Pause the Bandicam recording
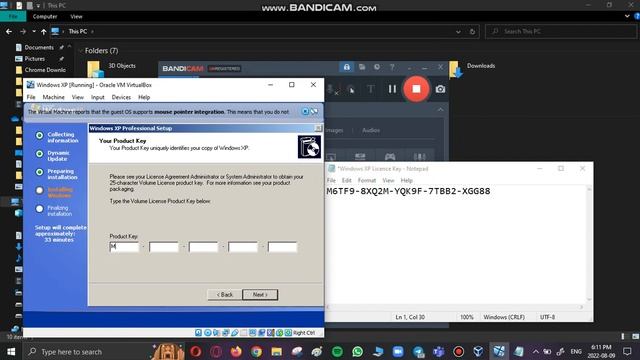This screenshot has height=360, width=640. pos(392,89)
